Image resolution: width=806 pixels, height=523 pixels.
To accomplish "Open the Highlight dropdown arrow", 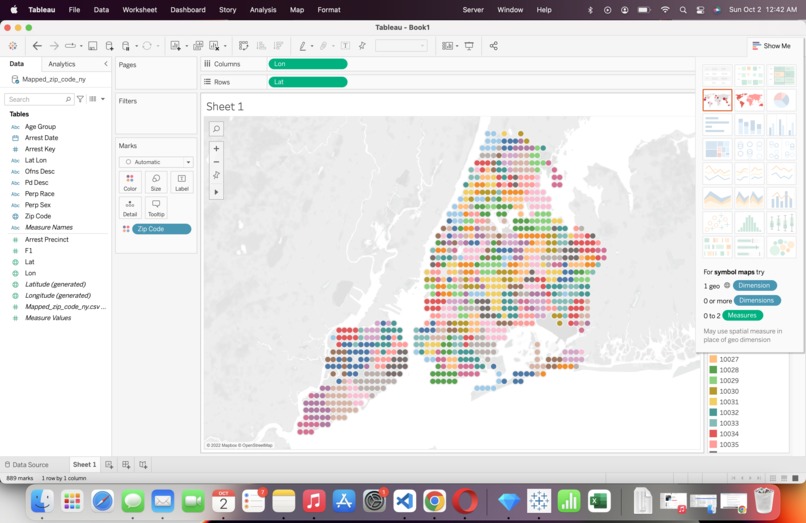I will (312, 46).
